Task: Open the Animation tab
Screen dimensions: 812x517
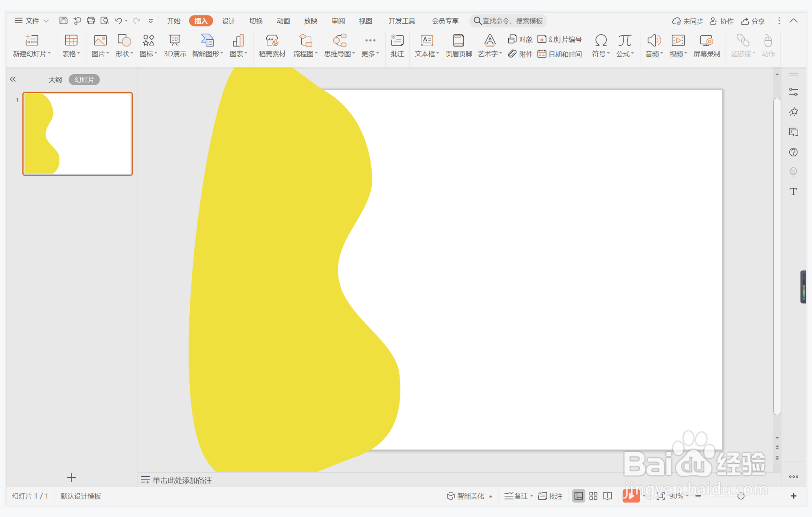Action: coord(283,21)
